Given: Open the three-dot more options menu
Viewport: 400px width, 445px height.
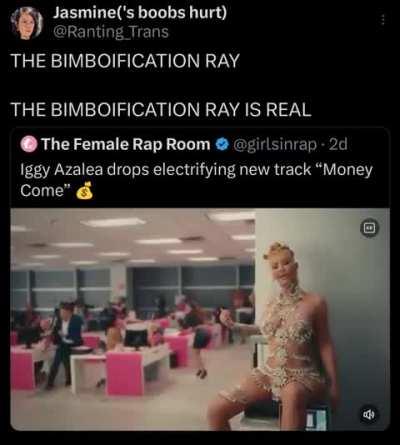Looking at the screenshot, I should coord(383,20).
